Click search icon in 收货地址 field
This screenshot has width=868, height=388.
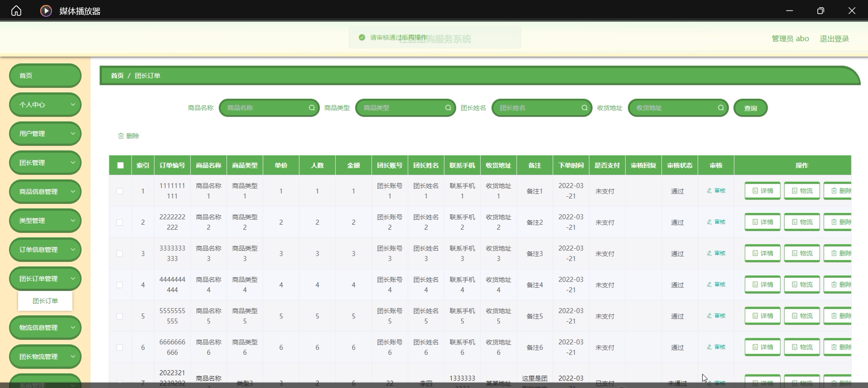coord(721,108)
